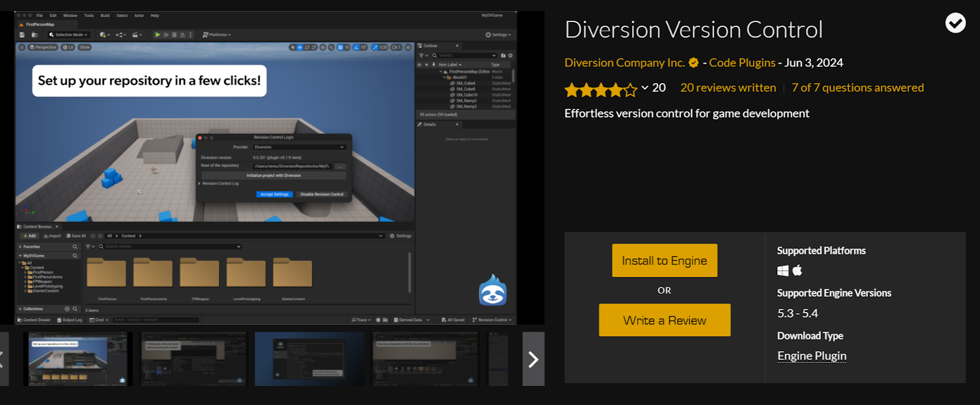The height and width of the screenshot is (405, 980).
Task: Open the Perspective viewport mode button
Action: 43,47
